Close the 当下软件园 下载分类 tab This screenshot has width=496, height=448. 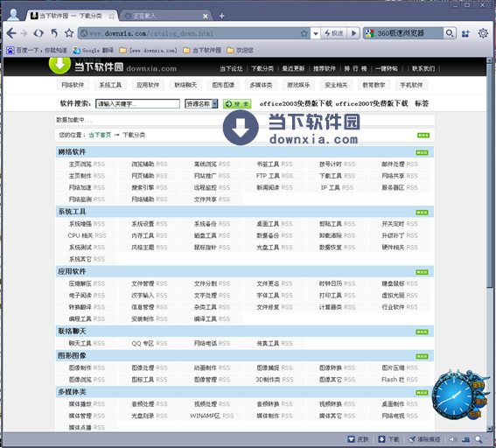coord(111,16)
